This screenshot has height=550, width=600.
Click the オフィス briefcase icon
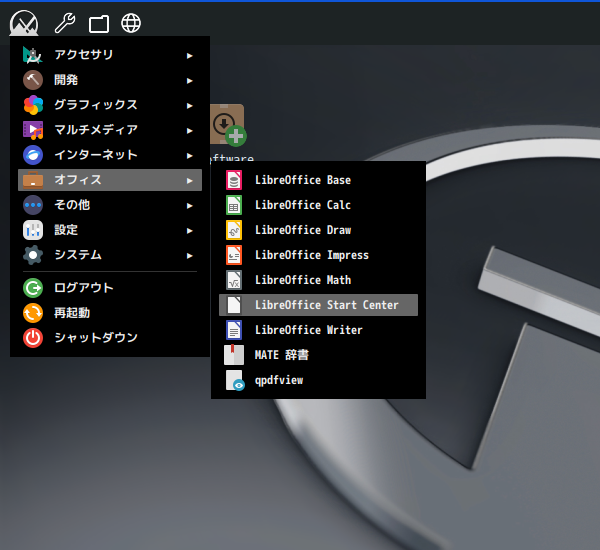(x=33, y=180)
